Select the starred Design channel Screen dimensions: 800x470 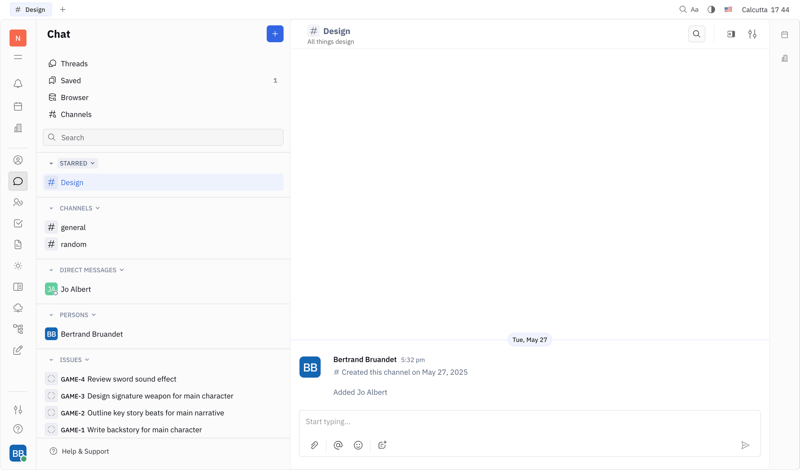click(163, 182)
